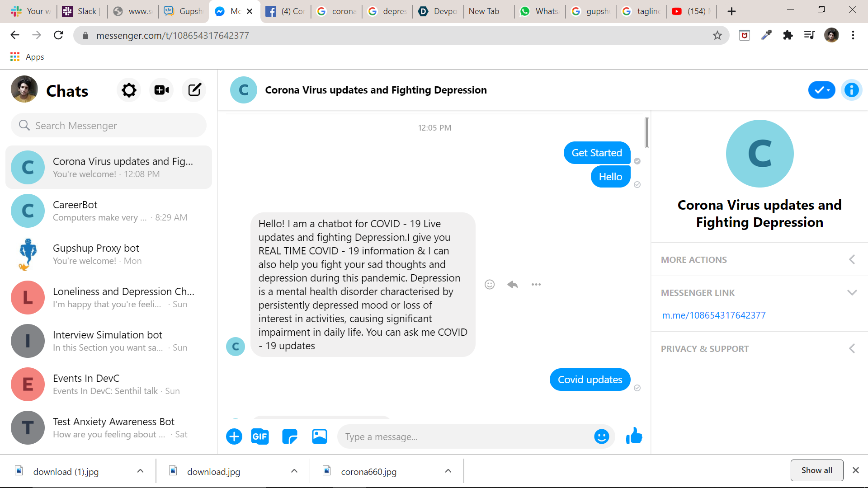This screenshot has width=868, height=488.
Task: Toggle the conversation info panel
Action: pyautogui.click(x=851, y=90)
